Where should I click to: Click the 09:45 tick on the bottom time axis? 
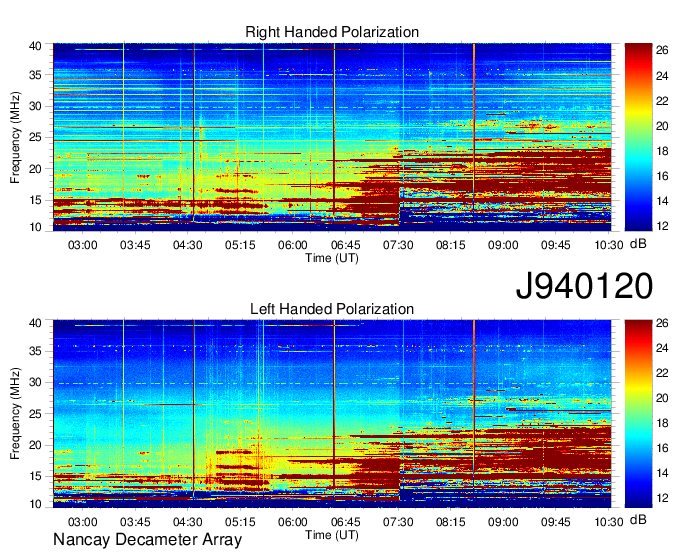tap(556, 522)
